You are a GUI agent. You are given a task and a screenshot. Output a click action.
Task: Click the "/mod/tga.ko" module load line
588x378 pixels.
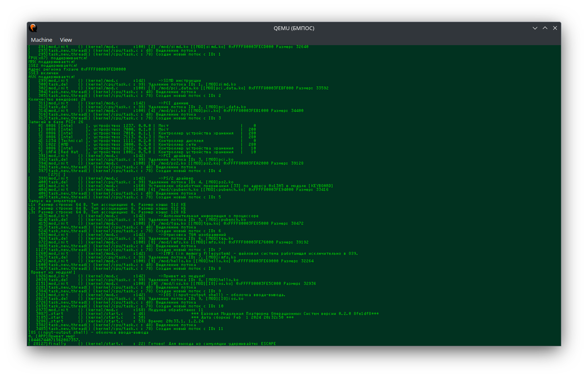point(167,223)
